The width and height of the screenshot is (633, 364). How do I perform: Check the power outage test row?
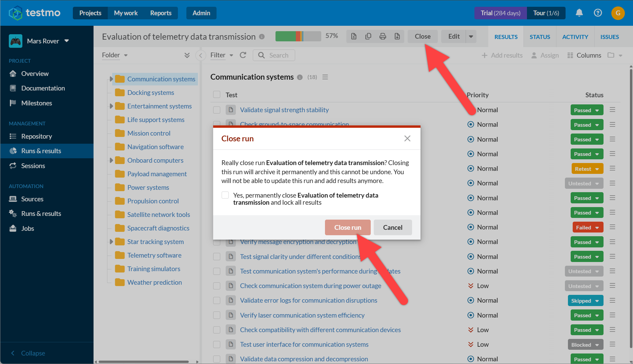[x=217, y=286]
